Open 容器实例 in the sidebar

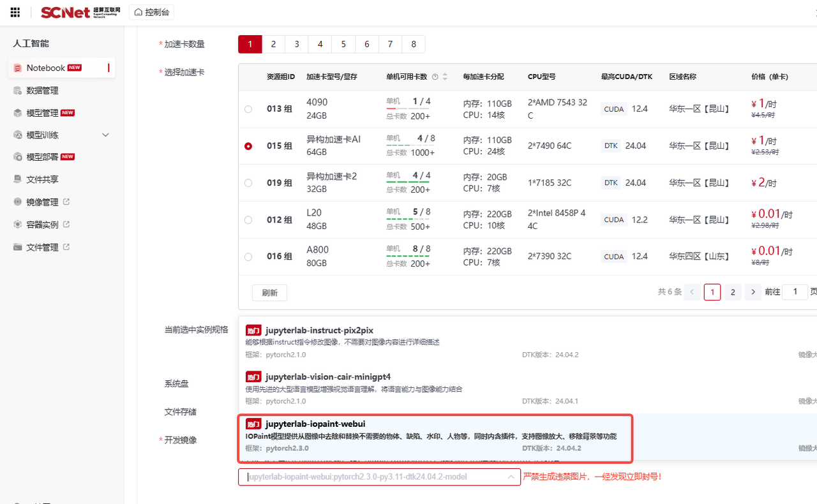pos(42,225)
